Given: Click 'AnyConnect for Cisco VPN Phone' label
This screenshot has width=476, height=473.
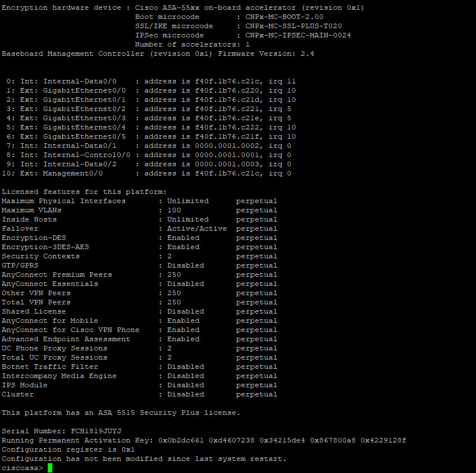Looking at the screenshot, I should 71,330.
